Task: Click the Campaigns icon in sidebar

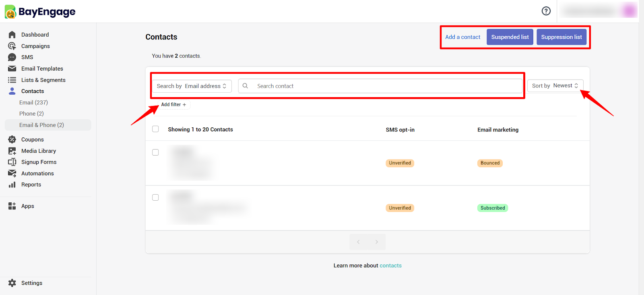Action: [12, 46]
